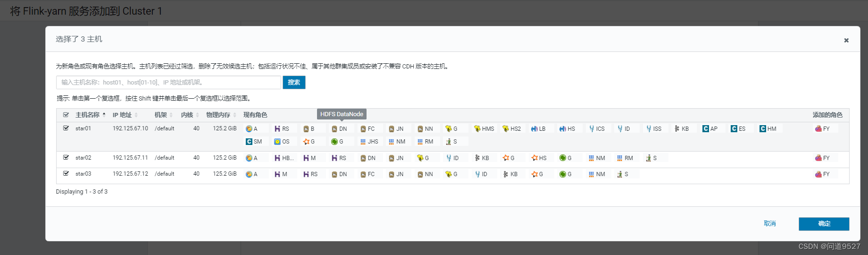
Task: Sort by 机架 column header
Action: click(x=164, y=115)
